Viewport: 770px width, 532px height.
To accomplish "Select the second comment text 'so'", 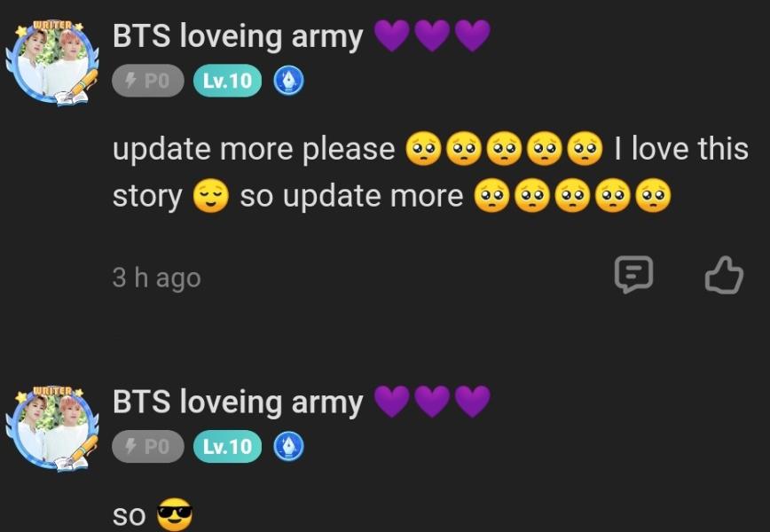I will point(130,515).
